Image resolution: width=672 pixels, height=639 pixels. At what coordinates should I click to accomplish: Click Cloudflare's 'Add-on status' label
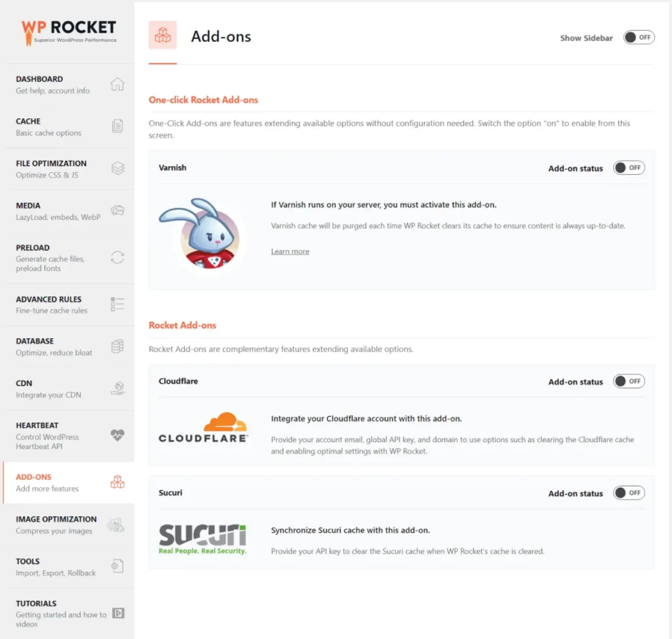576,382
